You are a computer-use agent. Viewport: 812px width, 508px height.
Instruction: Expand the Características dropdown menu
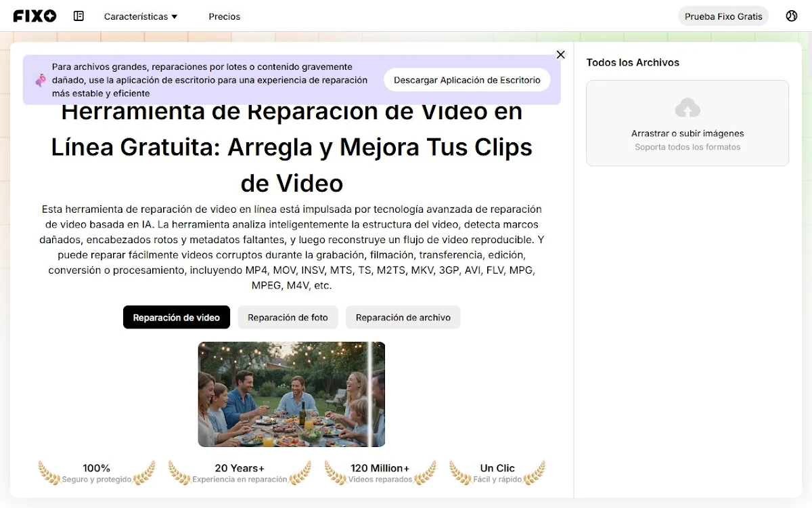coord(141,16)
